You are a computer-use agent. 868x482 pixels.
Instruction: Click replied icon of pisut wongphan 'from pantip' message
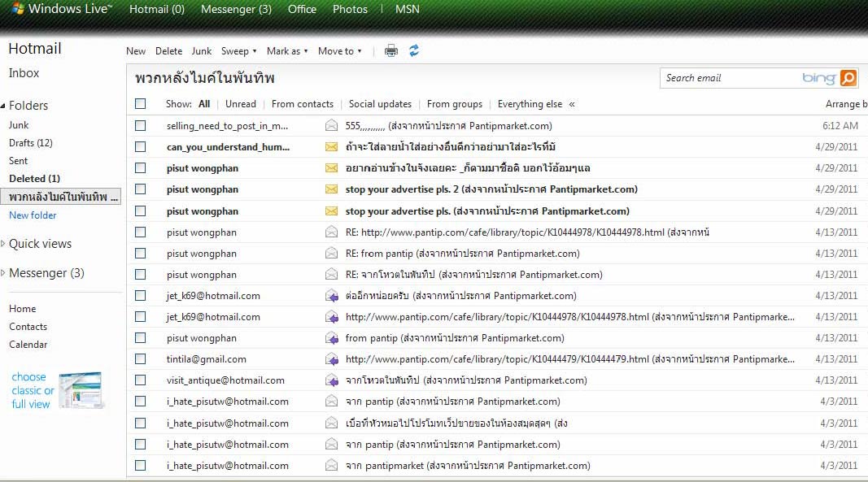(332, 338)
